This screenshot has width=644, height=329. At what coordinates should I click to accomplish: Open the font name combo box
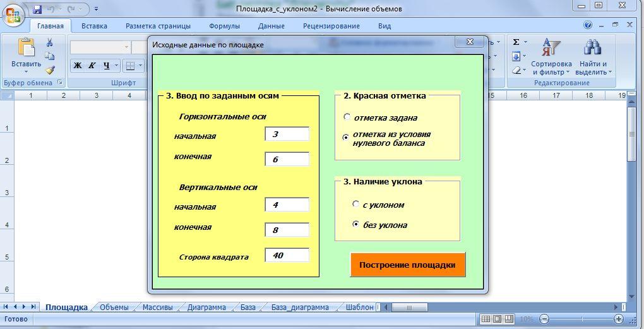100,47
